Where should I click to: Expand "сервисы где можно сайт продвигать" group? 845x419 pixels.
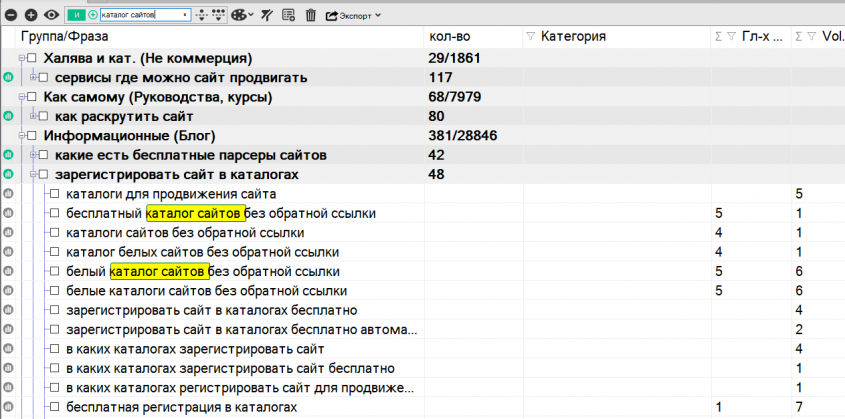click(34, 78)
